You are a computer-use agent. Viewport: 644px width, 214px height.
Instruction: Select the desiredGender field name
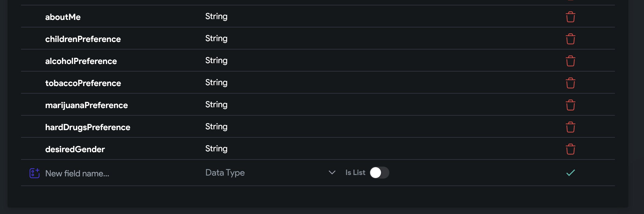75,149
